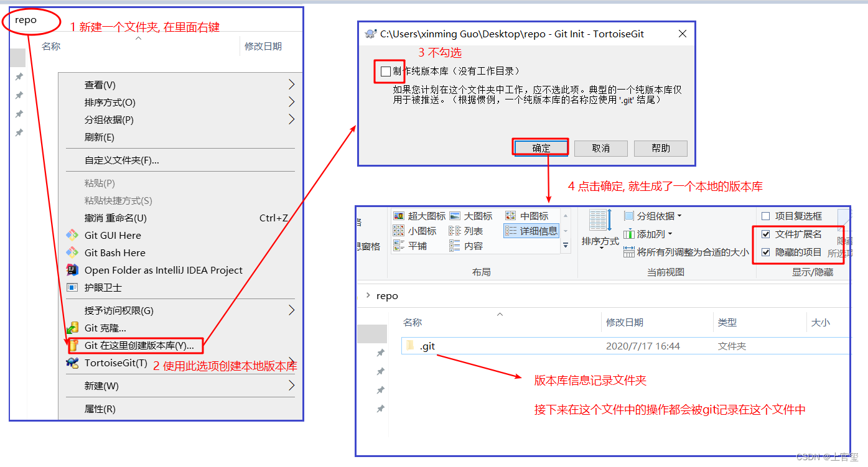Screen dimensions: 868x467
Task: Click the 排序方式 sort icon
Action: (600, 221)
